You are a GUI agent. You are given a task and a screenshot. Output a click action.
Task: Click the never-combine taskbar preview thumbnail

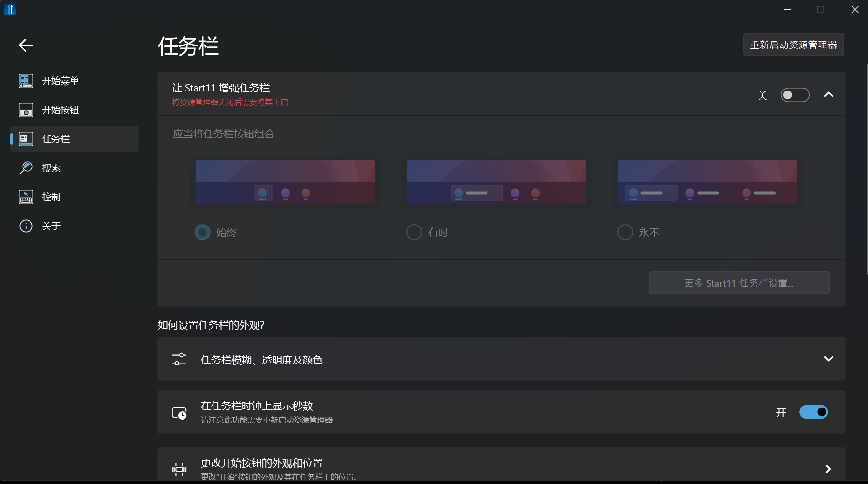click(707, 182)
